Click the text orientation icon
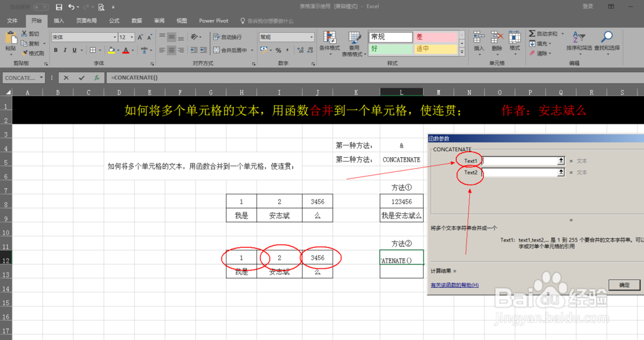The height and width of the screenshot is (340, 644). (x=194, y=37)
